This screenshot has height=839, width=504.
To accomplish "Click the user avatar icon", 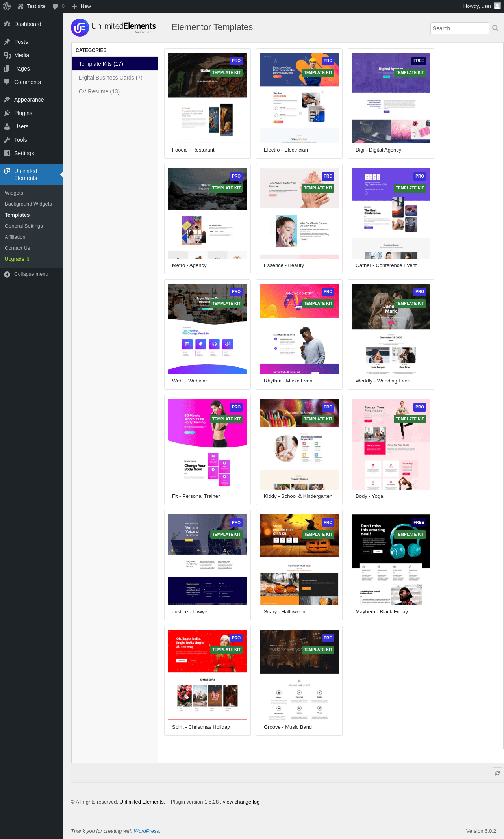I will (497, 6).
